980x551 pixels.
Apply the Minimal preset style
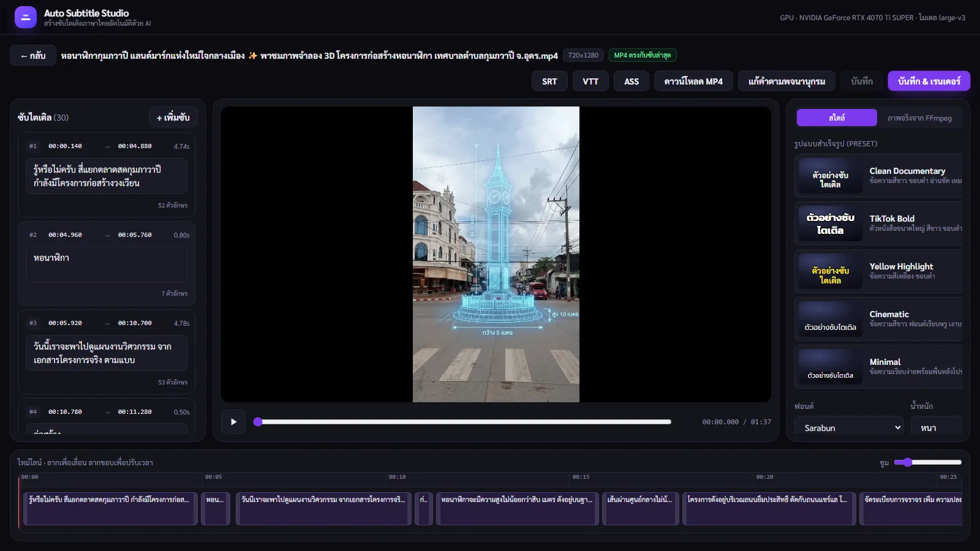tap(878, 367)
